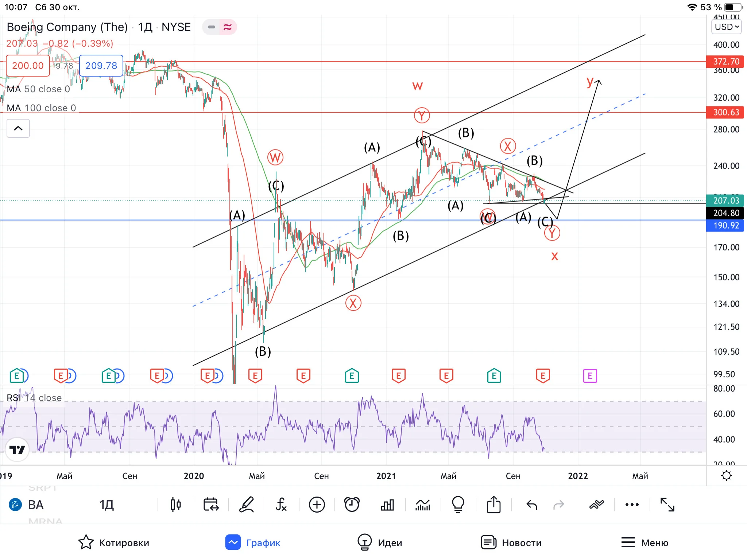Click the 2022 label on time axis
This screenshot has height=560, width=747.
point(578,476)
